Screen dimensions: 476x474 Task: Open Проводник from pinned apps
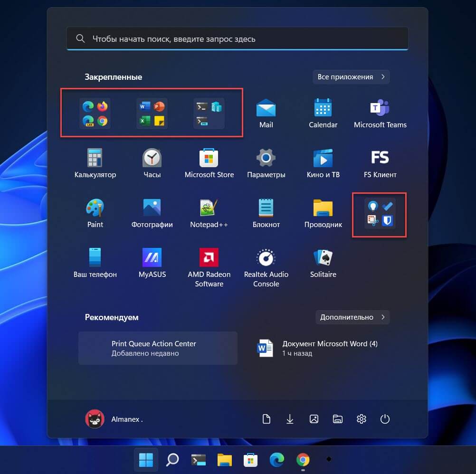(x=323, y=212)
